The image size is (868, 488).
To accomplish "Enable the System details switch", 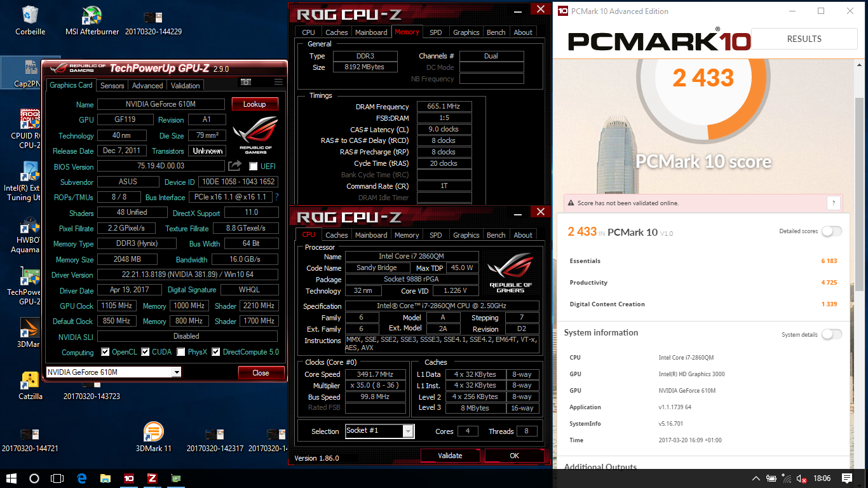I will pos(832,334).
